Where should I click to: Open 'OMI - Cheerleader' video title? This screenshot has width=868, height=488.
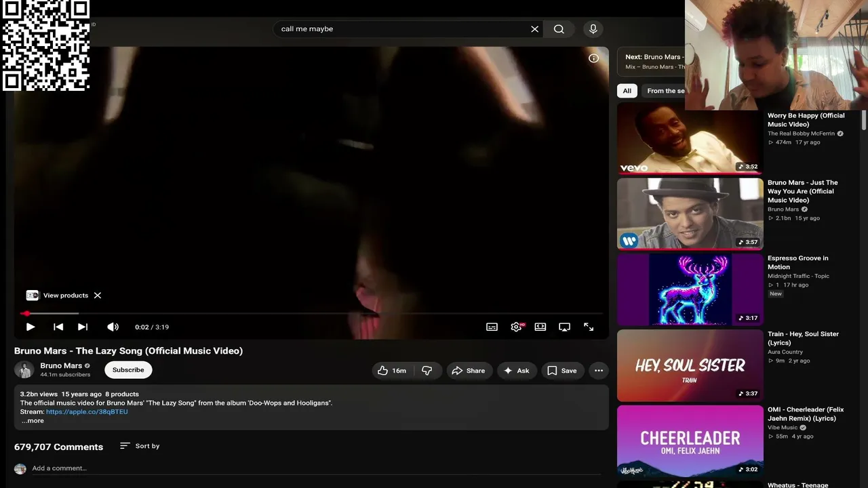coord(806,414)
